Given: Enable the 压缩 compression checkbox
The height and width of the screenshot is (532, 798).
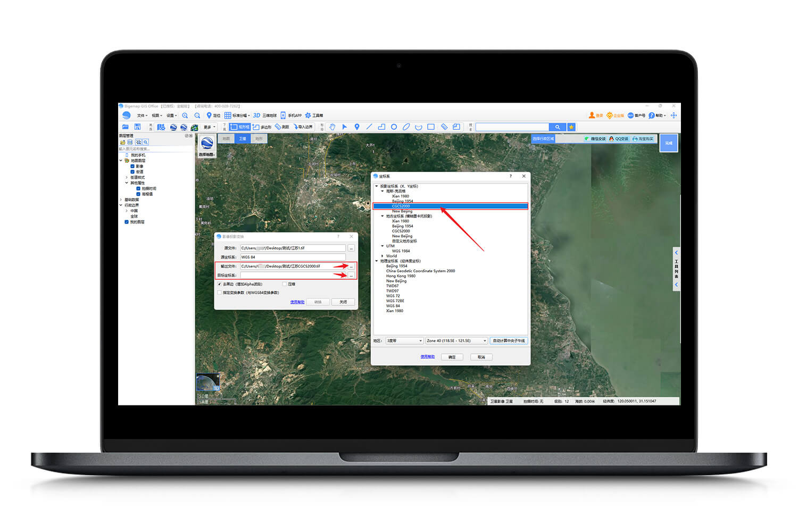Looking at the screenshot, I should point(285,284).
